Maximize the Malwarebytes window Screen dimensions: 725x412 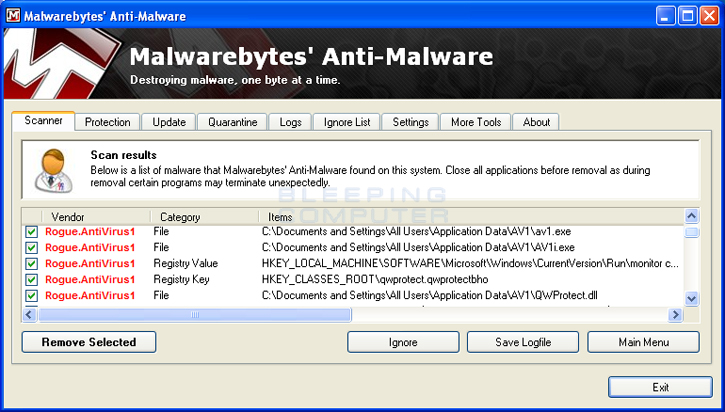point(687,16)
